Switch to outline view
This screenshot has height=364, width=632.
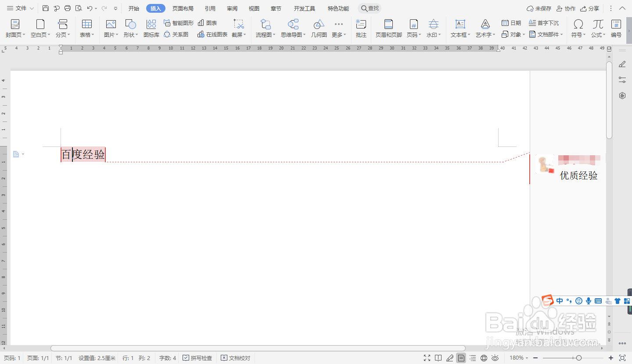pos(472,358)
